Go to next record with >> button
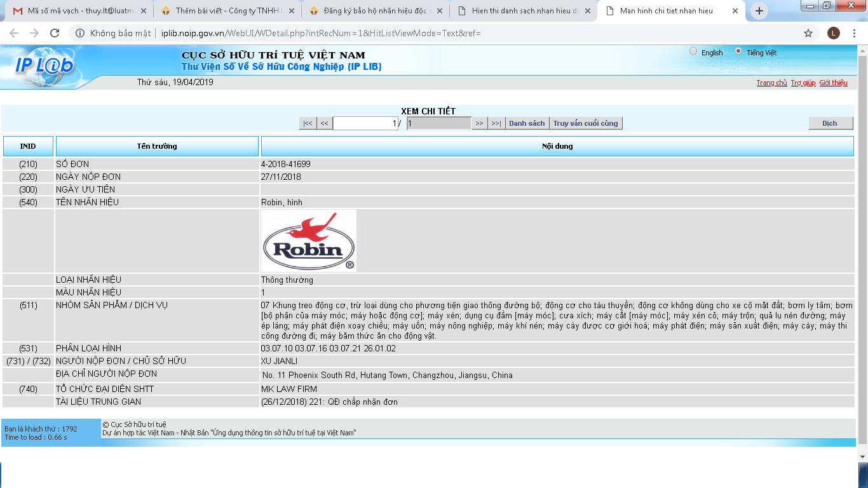 pyautogui.click(x=480, y=123)
